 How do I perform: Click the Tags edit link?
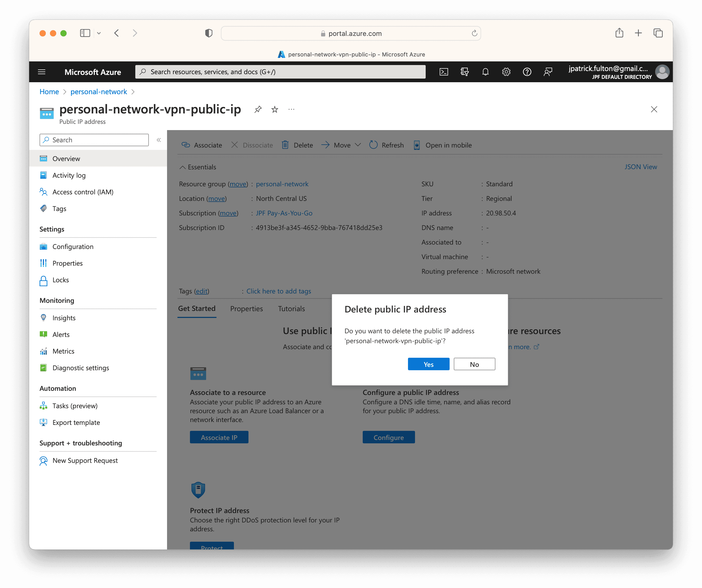[x=202, y=291]
